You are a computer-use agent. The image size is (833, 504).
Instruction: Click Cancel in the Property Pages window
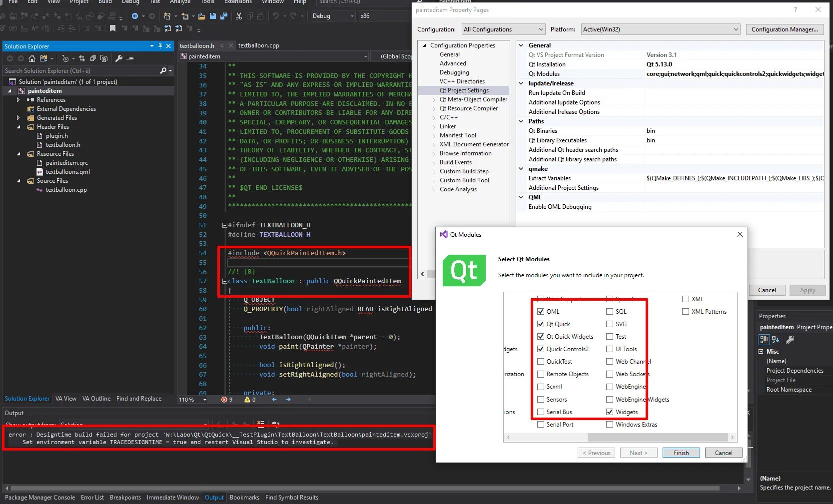click(x=767, y=290)
